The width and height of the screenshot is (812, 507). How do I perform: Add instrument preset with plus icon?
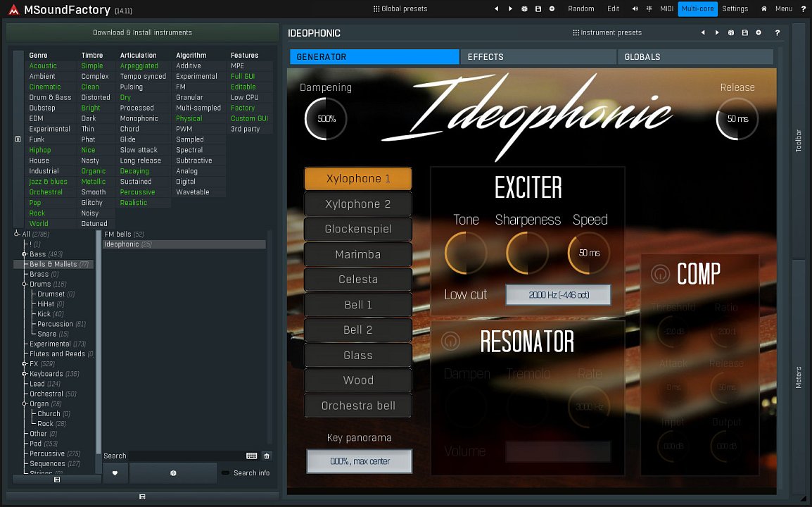click(759, 32)
